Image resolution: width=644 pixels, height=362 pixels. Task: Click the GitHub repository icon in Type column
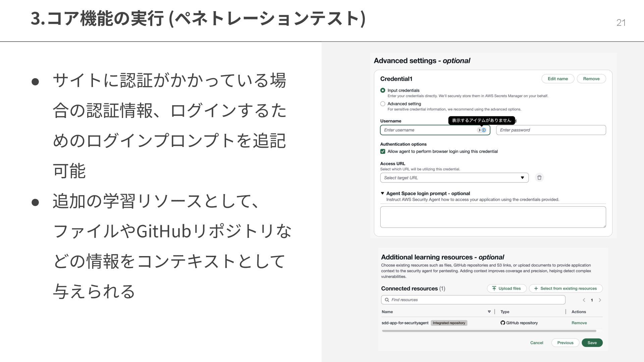coord(502,323)
